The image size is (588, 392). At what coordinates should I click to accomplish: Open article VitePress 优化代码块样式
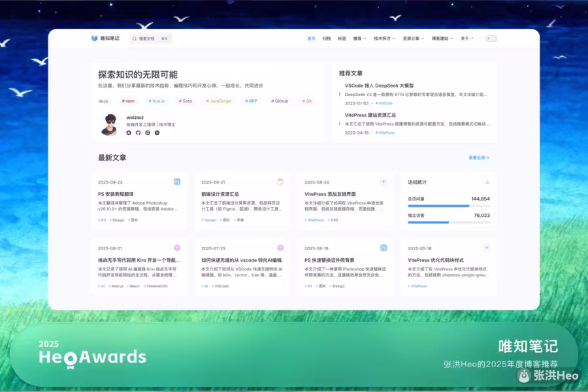pos(436,260)
